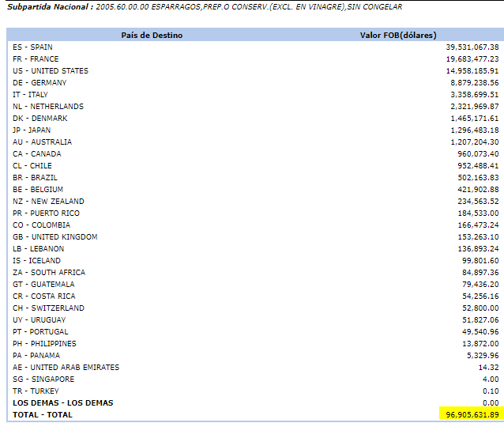This screenshot has height=423, width=504.
Task: Select the ZA - SOUTH AFRICA row label
Action: tap(49, 273)
